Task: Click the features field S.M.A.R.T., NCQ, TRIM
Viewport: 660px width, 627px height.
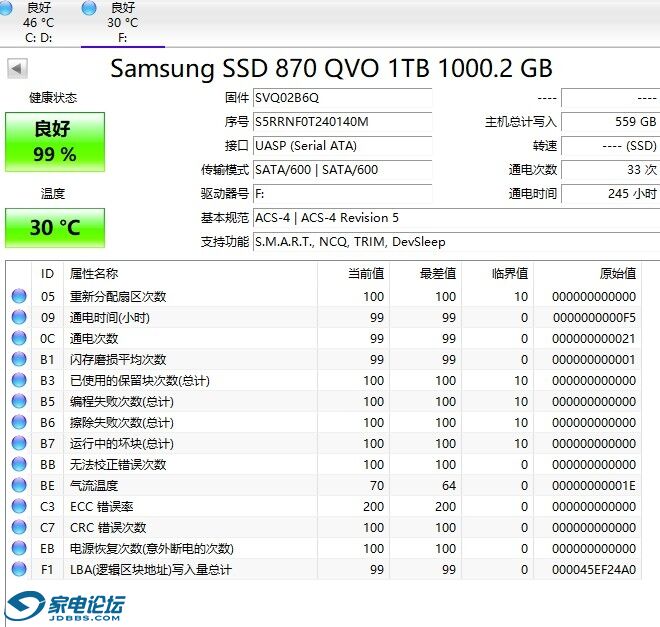Action: point(456,242)
